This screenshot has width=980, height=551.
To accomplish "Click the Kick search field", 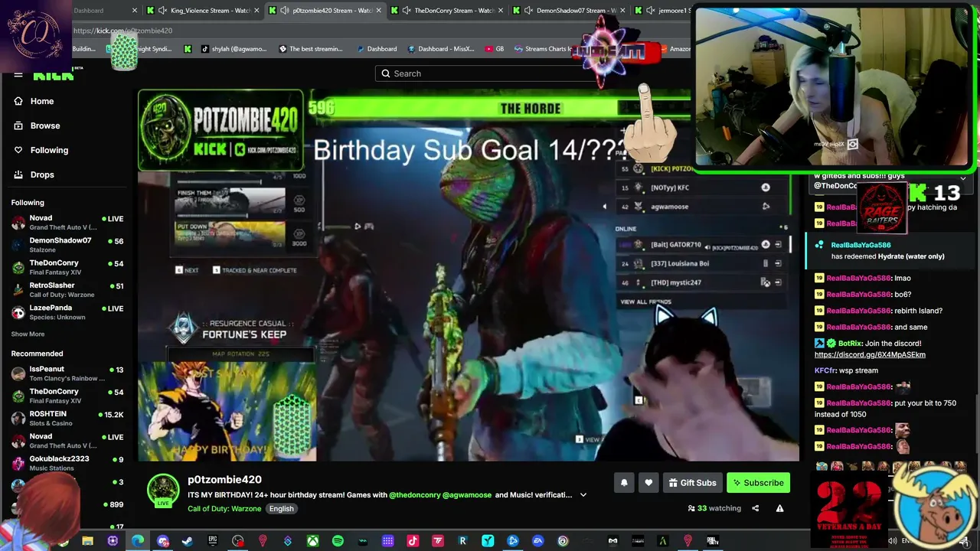I will 490,73.
